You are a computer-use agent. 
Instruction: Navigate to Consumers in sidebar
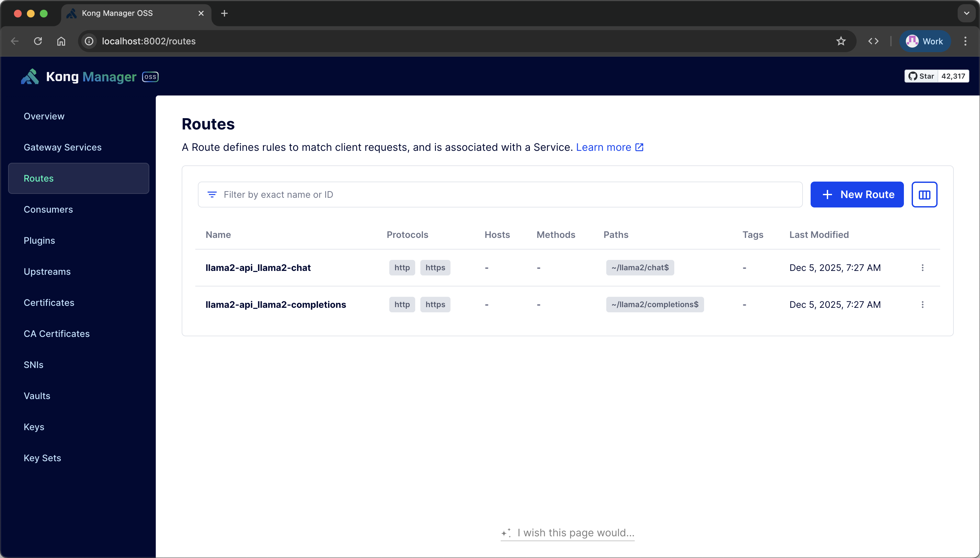(x=48, y=209)
